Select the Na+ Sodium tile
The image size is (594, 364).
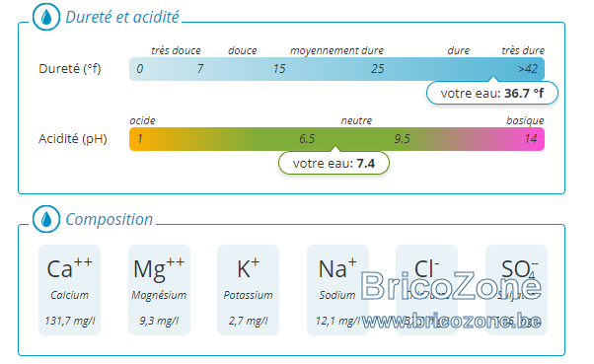pyautogui.click(x=337, y=290)
